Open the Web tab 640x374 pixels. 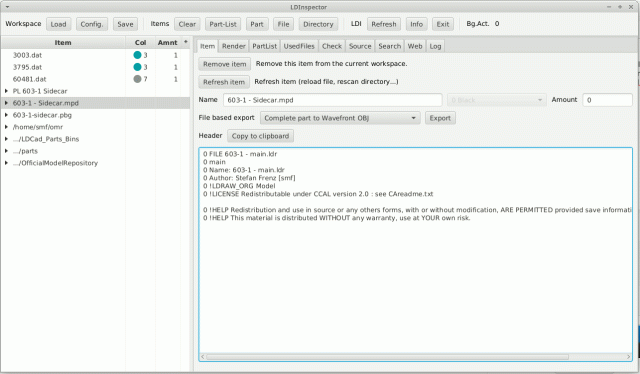pyautogui.click(x=415, y=46)
